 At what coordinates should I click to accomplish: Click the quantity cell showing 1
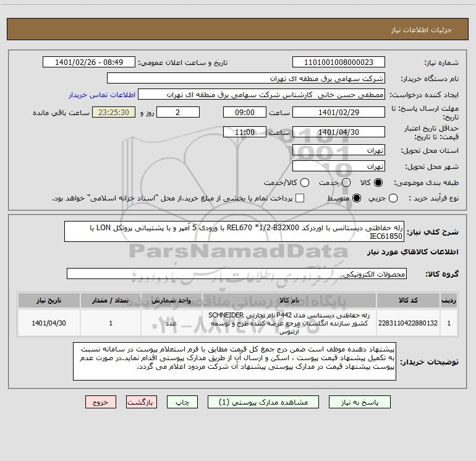pyautogui.click(x=111, y=323)
